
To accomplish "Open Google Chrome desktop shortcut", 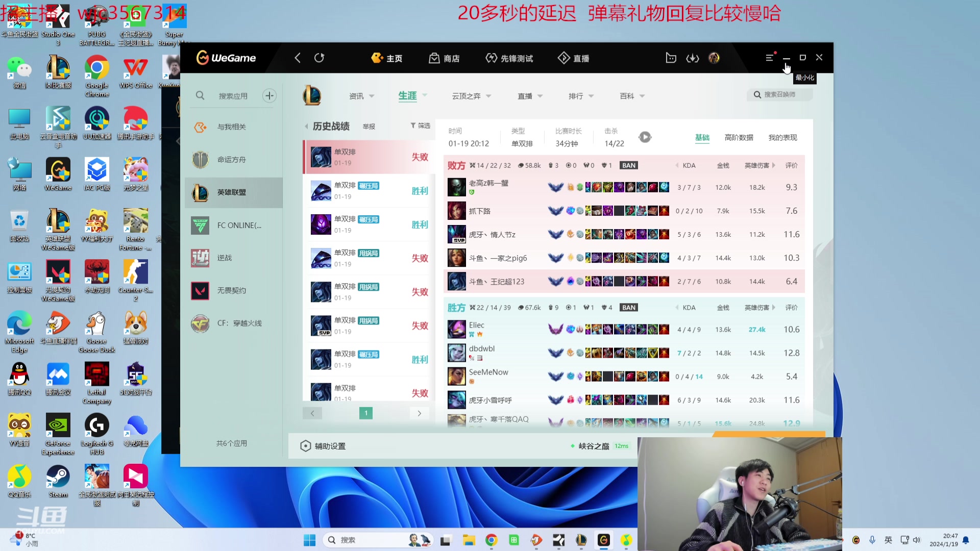I will click(97, 76).
